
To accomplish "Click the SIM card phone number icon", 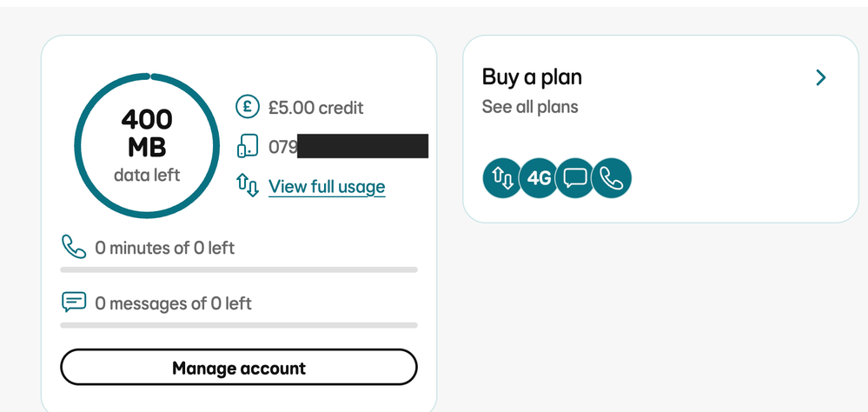I will point(248,147).
